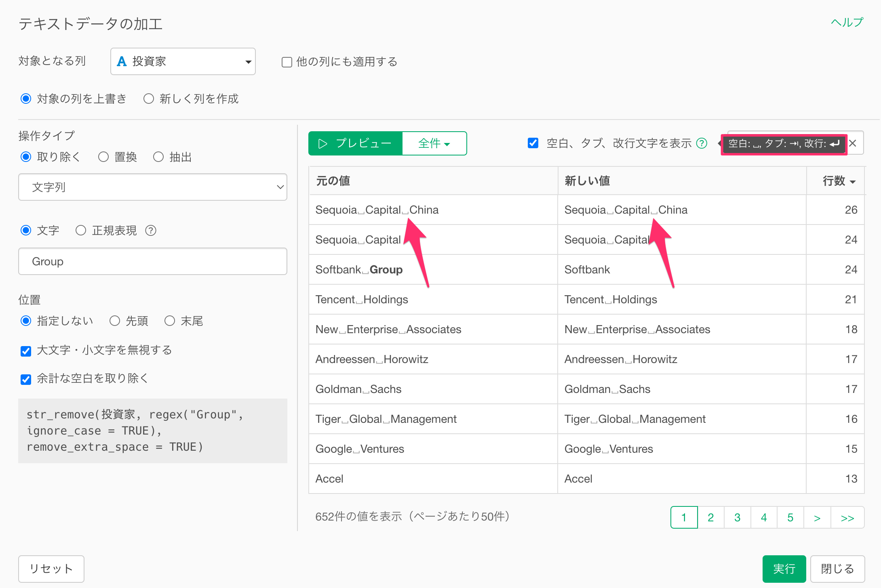Select Softbank Group original value cell
The image size is (881, 588).
433,269
